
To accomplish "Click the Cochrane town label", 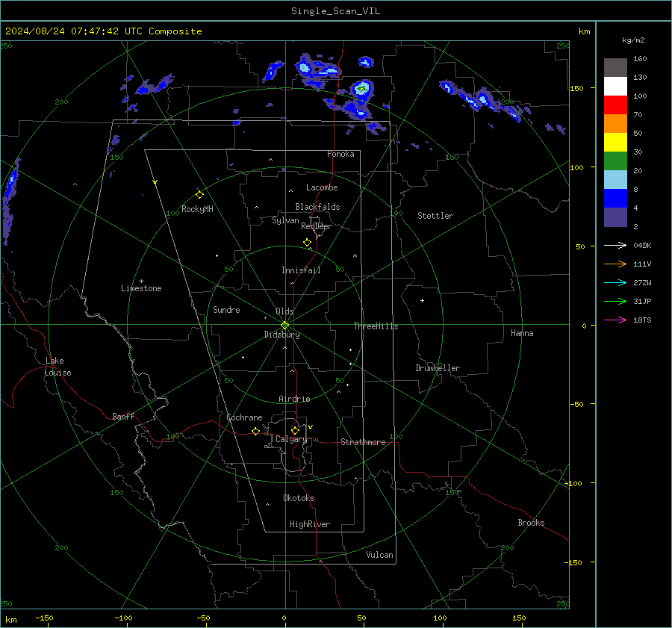I will [244, 417].
